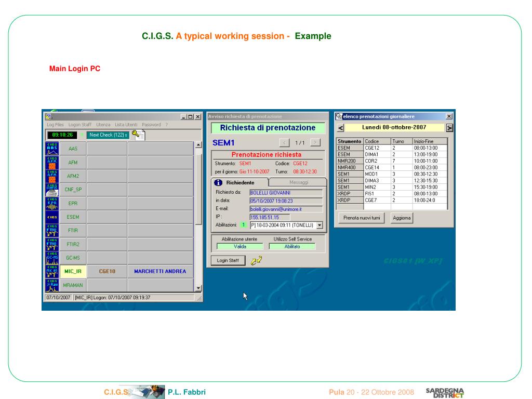Click the ESEM instrument icon
The height and width of the screenshot is (399, 532).
(x=52, y=217)
